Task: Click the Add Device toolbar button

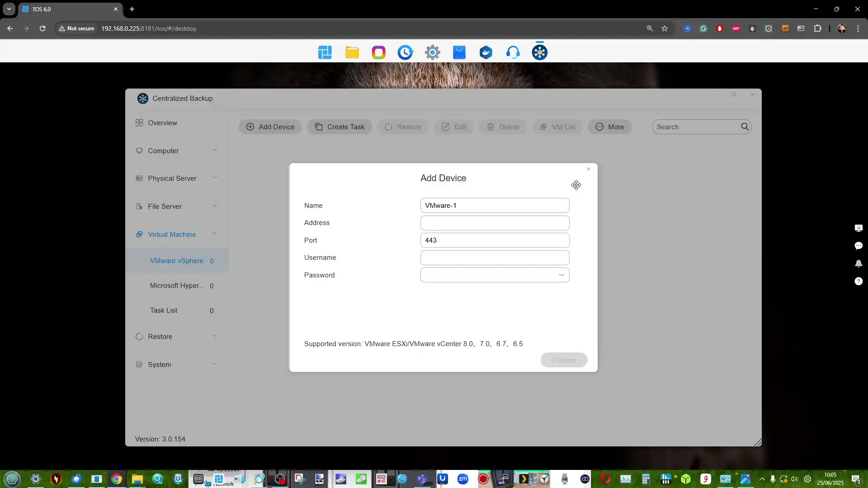Action: [x=270, y=127]
